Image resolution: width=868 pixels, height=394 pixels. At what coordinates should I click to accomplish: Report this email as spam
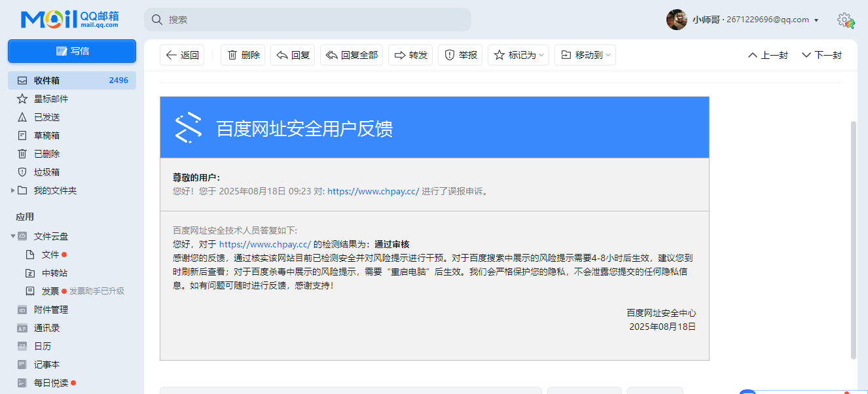point(460,55)
